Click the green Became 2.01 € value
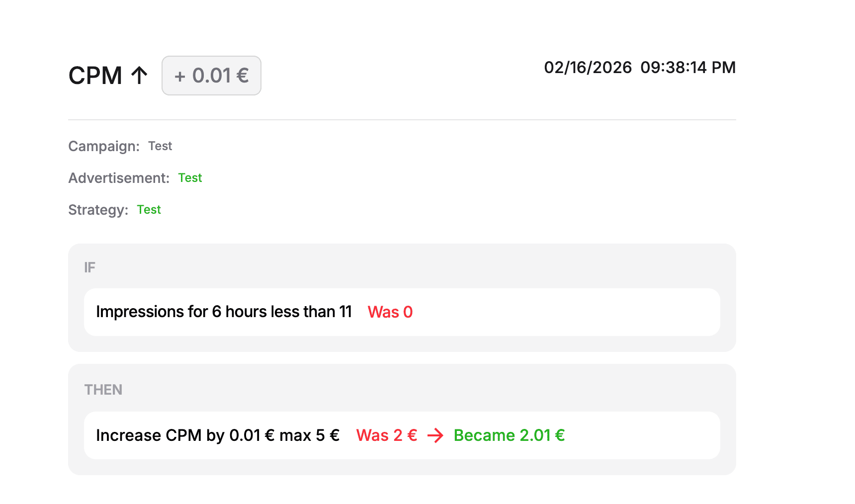 (509, 435)
